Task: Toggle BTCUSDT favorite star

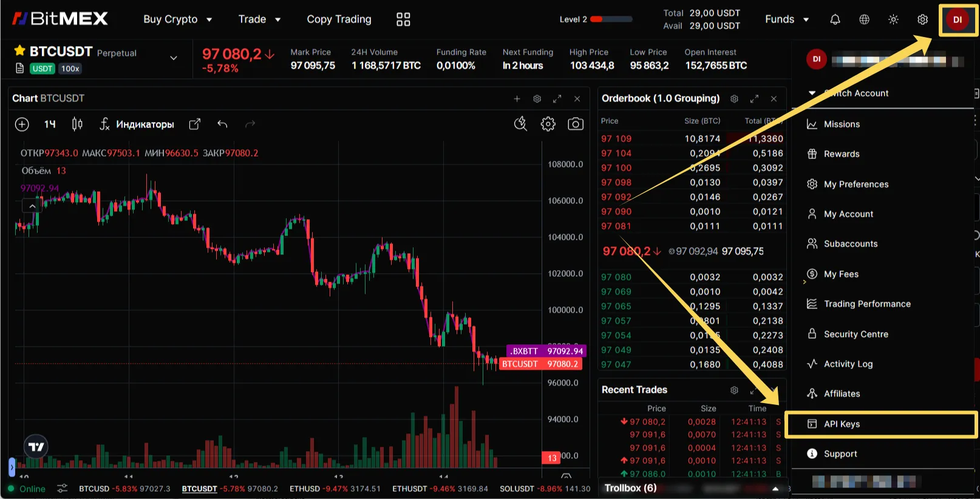Action: [x=19, y=51]
